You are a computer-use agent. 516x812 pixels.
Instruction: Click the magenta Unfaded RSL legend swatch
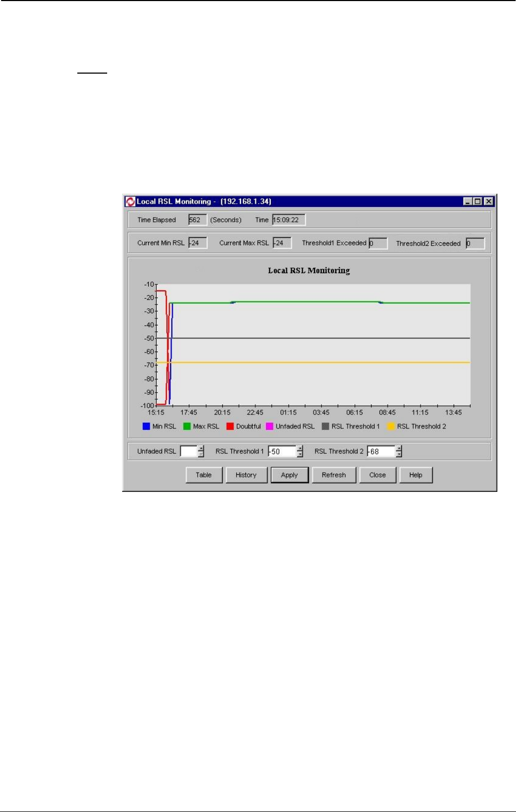pos(270,426)
